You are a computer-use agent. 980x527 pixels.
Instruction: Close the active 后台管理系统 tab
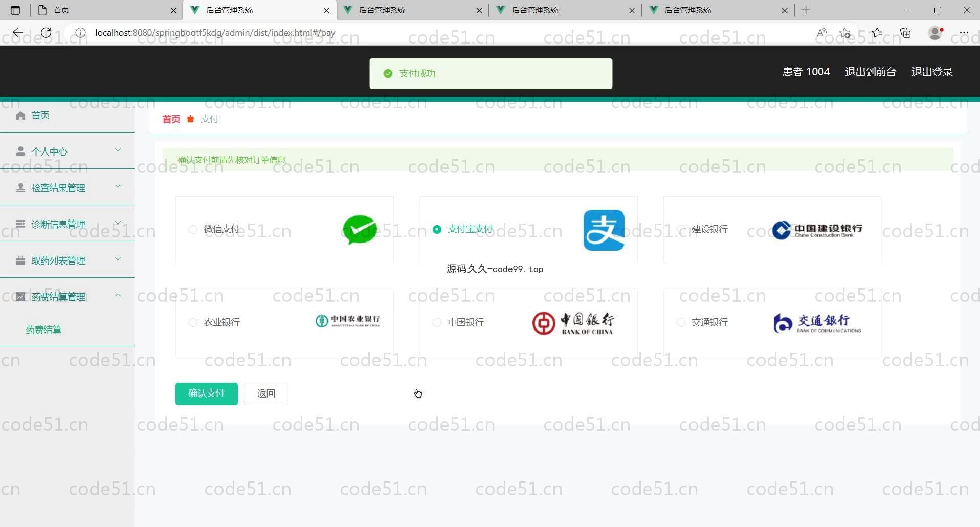[x=326, y=10]
